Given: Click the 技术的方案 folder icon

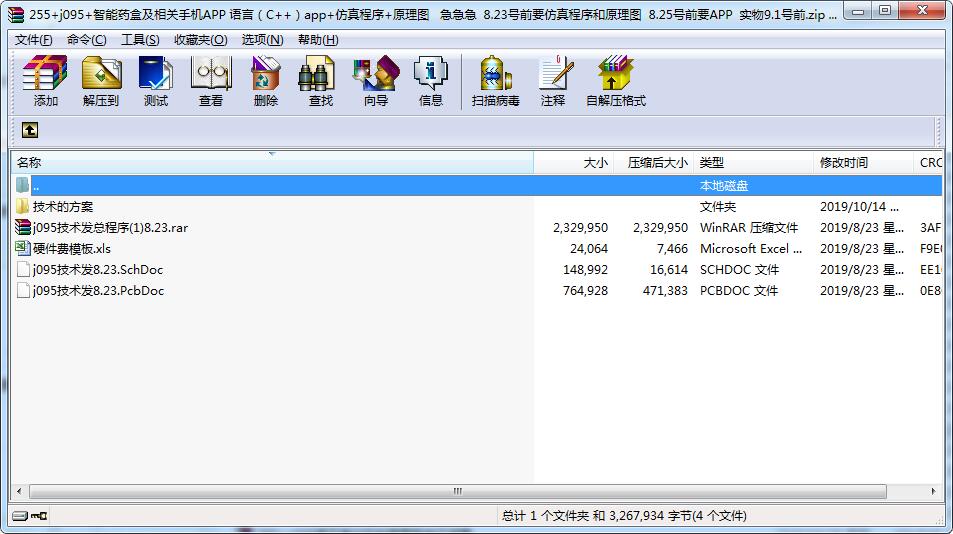Looking at the screenshot, I should tap(22, 206).
